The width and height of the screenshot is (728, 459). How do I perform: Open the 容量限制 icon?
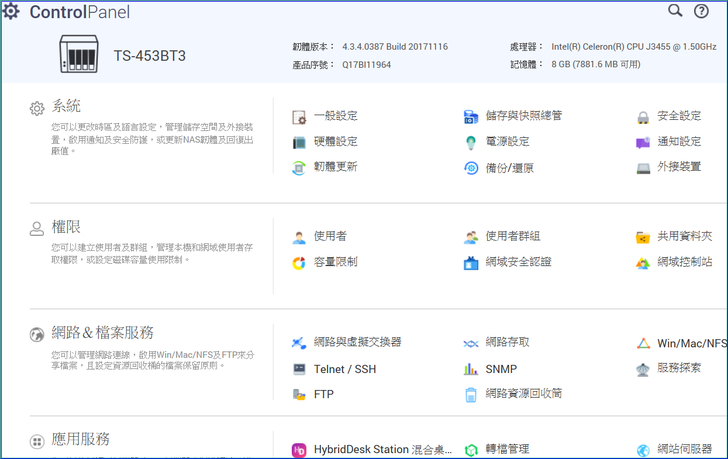[299, 263]
